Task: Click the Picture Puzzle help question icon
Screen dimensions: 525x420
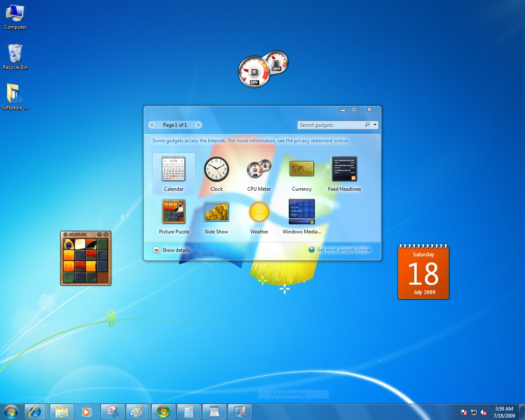Action: tap(100, 235)
